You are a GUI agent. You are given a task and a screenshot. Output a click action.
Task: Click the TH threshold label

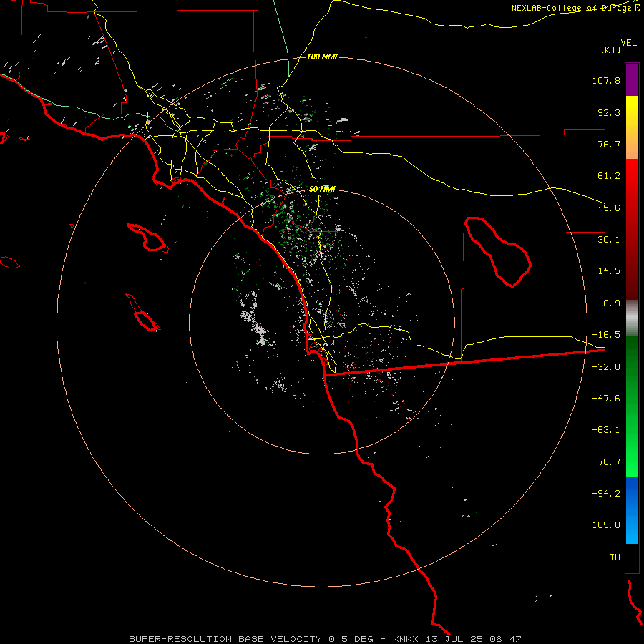[615, 557]
